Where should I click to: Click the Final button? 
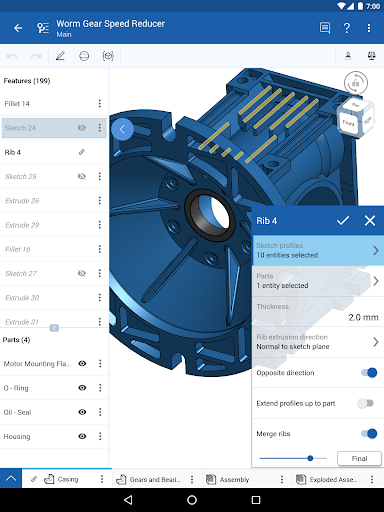tap(359, 458)
